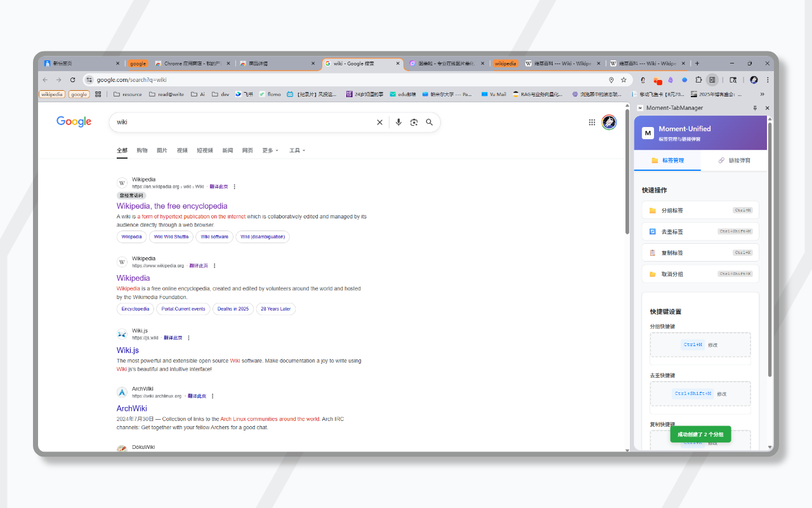Open the Chrome profile avatar in toolbar
This screenshot has width=812, height=508.
[x=754, y=80]
